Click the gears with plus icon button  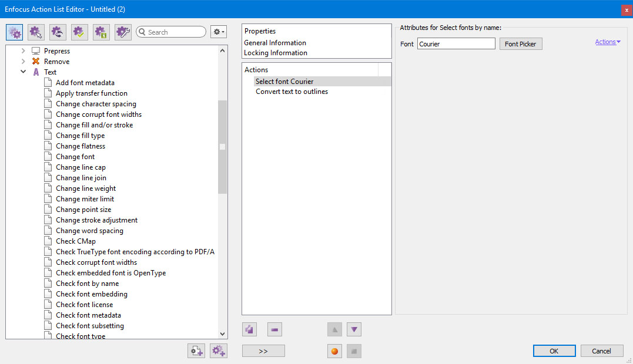click(x=219, y=350)
